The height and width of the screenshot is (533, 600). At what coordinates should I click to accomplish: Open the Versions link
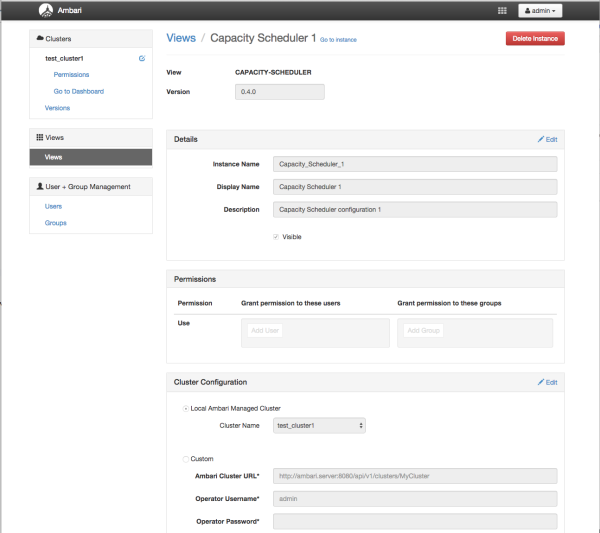tap(57, 108)
